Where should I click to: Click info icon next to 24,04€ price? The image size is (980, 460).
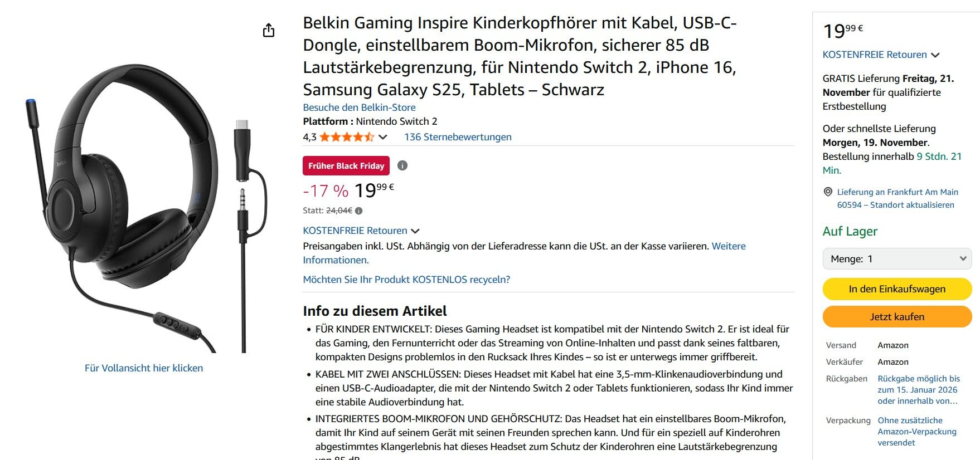(359, 211)
